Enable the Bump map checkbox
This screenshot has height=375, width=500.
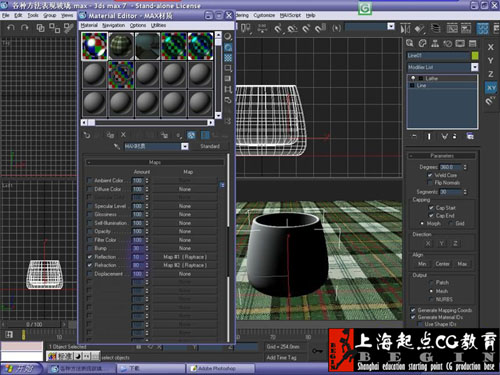pos(89,248)
